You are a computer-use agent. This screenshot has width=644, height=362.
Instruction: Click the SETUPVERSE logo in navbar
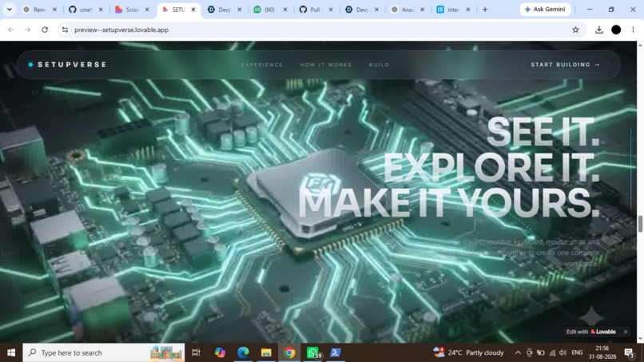point(67,65)
